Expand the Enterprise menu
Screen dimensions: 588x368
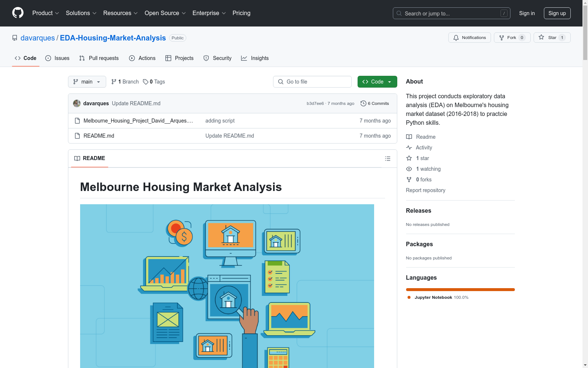pos(209,13)
